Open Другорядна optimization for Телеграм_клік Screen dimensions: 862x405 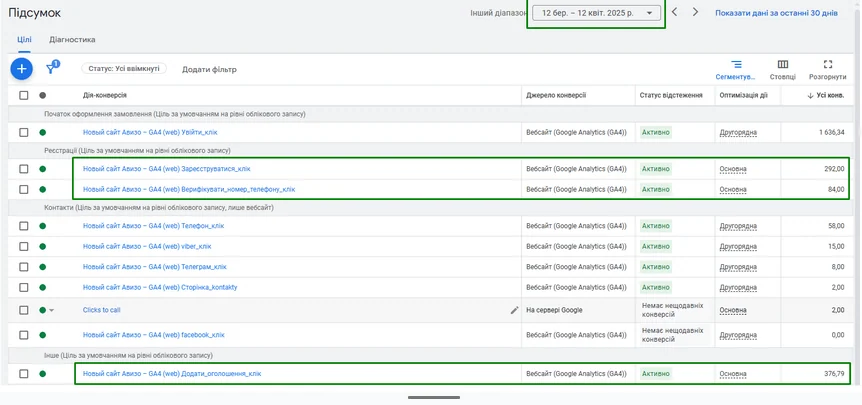click(738, 267)
